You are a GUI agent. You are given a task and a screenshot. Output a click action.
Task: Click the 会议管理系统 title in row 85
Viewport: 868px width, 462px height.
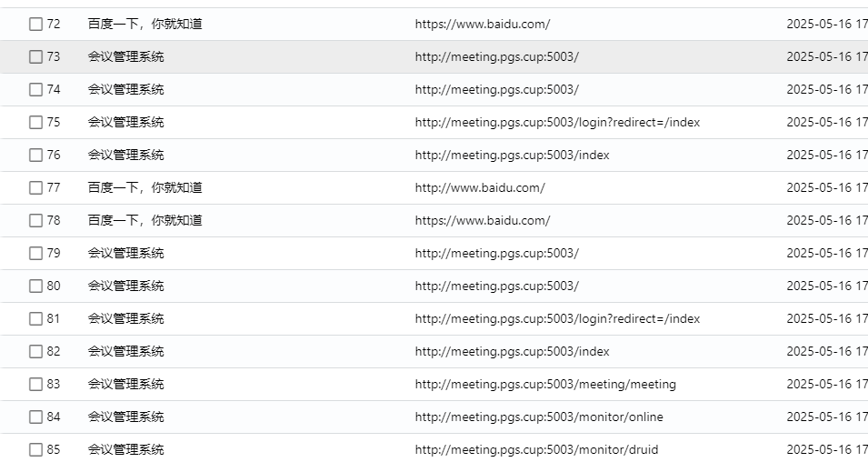(125, 448)
